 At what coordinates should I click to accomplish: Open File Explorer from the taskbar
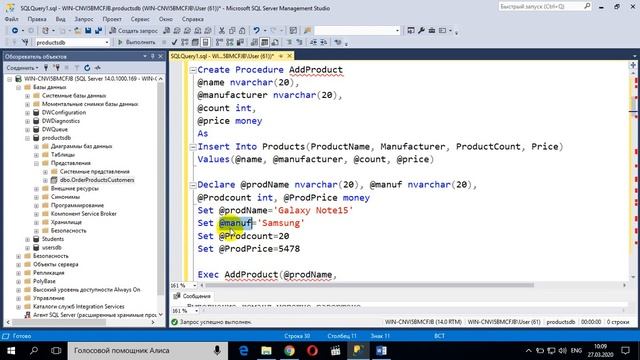[267, 351]
